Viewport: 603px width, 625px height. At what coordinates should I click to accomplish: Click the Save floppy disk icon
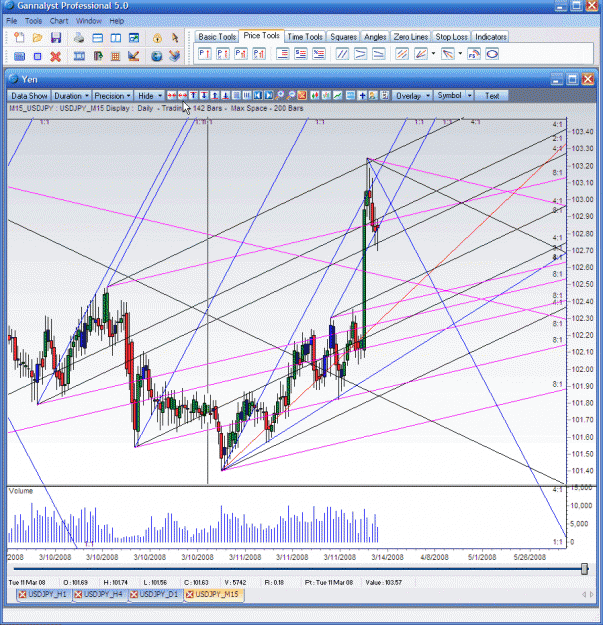click(56, 38)
